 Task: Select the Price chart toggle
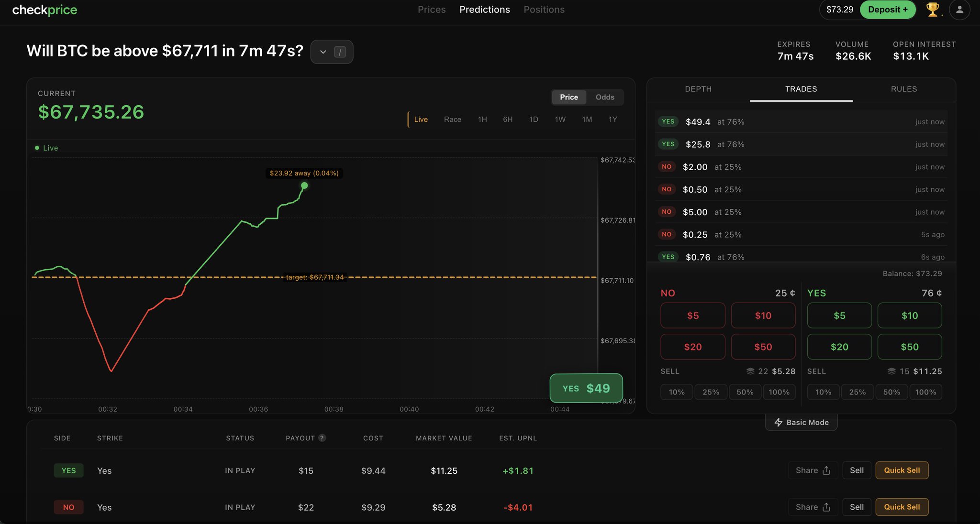tap(568, 97)
